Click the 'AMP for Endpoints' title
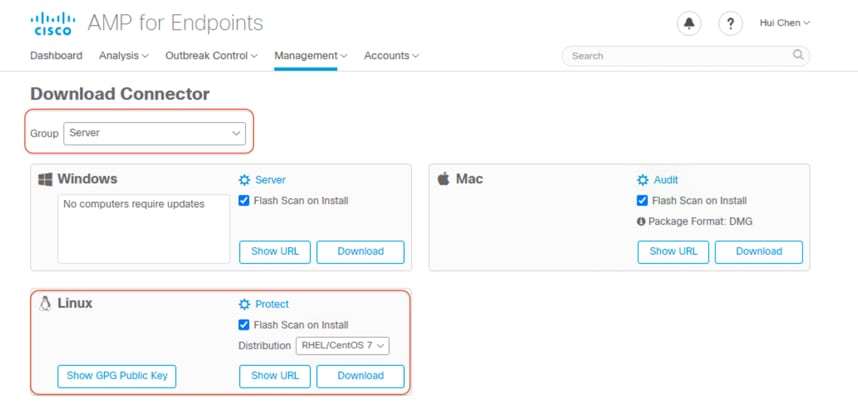The width and height of the screenshot is (858, 415). pos(176,24)
